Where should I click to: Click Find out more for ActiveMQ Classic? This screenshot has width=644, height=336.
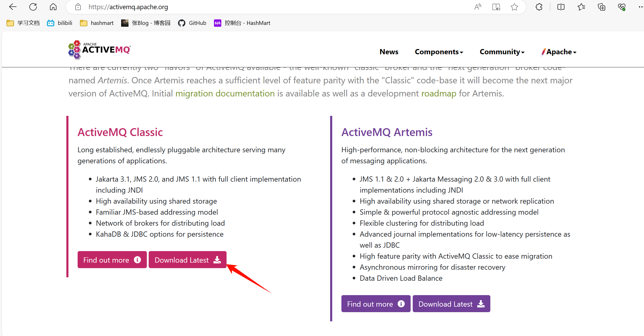click(112, 260)
